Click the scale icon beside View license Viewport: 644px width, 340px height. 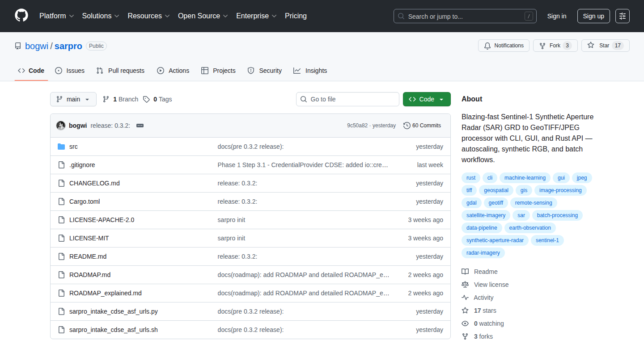465,285
